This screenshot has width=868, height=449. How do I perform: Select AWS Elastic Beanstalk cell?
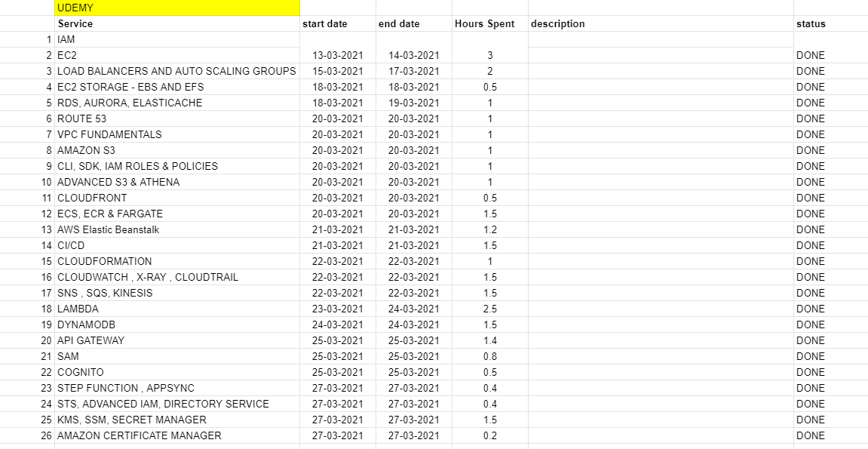point(177,229)
